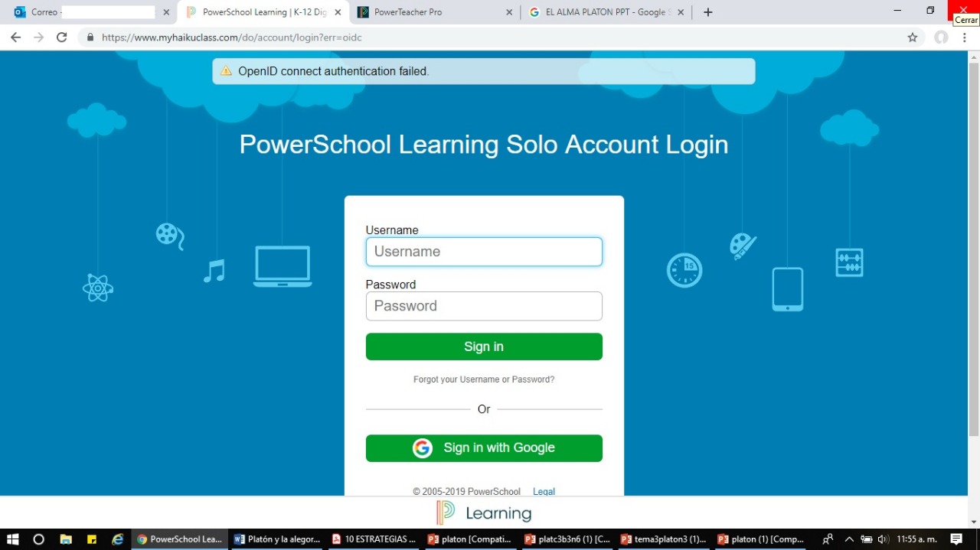
Task: Switch to EL ALMA PLATON PPT tab
Action: pos(606,12)
